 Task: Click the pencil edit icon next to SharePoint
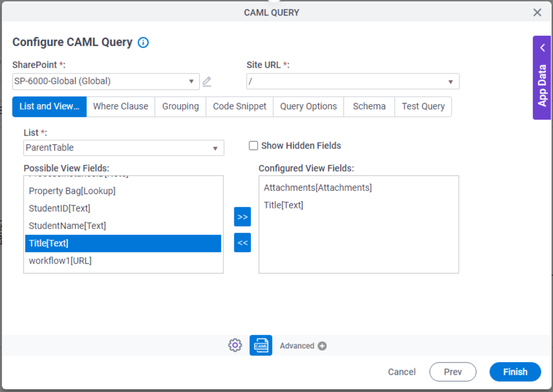point(207,81)
